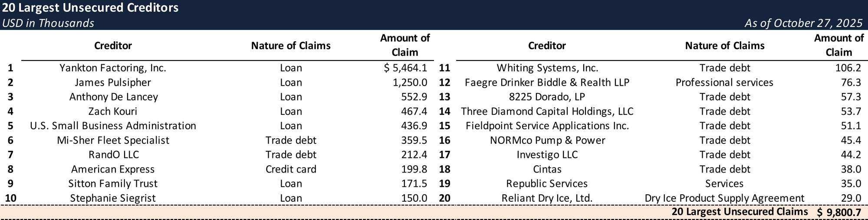Click the '57.3' amount cell

(851, 97)
